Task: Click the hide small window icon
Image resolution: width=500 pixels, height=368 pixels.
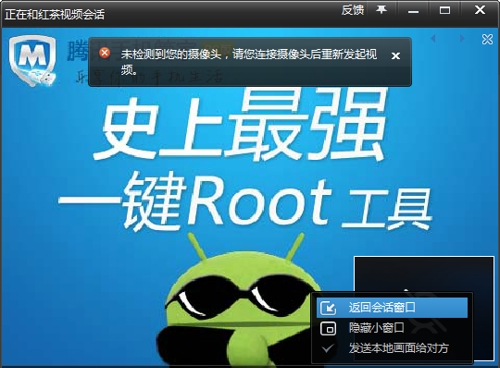Action: (x=328, y=329)
